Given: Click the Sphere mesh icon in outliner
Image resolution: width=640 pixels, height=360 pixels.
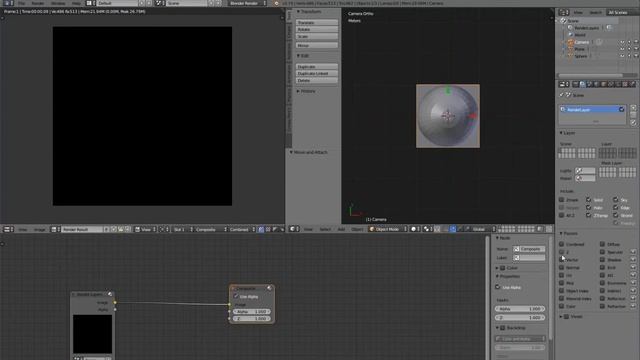Looking at the screenshot, I should (571, 56).
